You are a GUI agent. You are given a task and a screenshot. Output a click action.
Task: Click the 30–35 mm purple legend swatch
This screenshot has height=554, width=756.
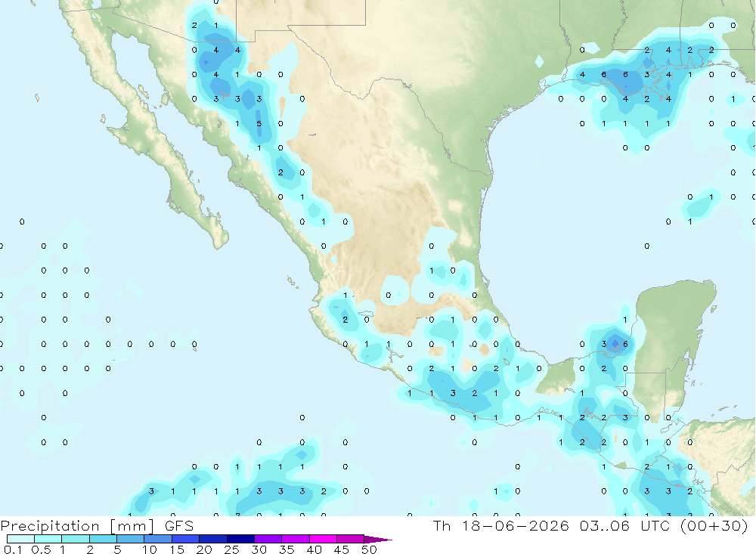tap(268, 539)
